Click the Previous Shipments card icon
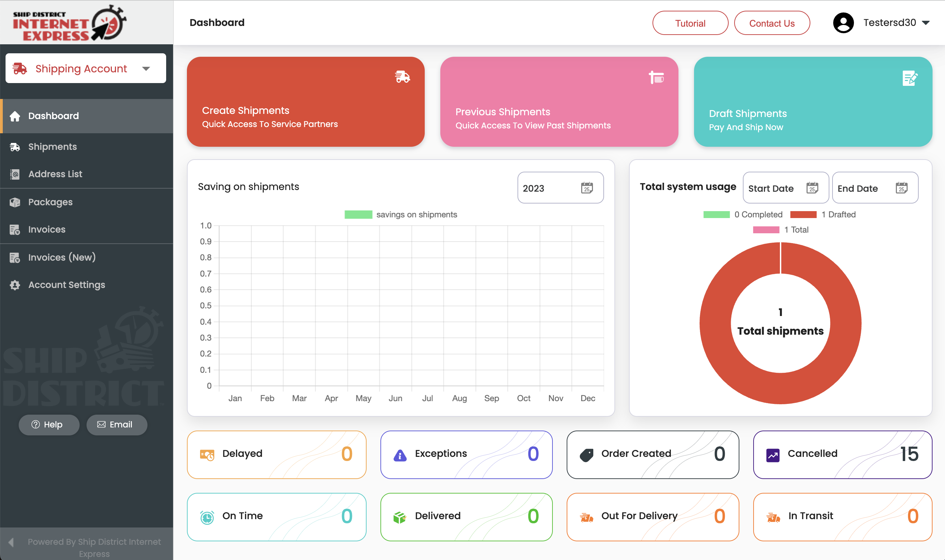 (656, 78)
